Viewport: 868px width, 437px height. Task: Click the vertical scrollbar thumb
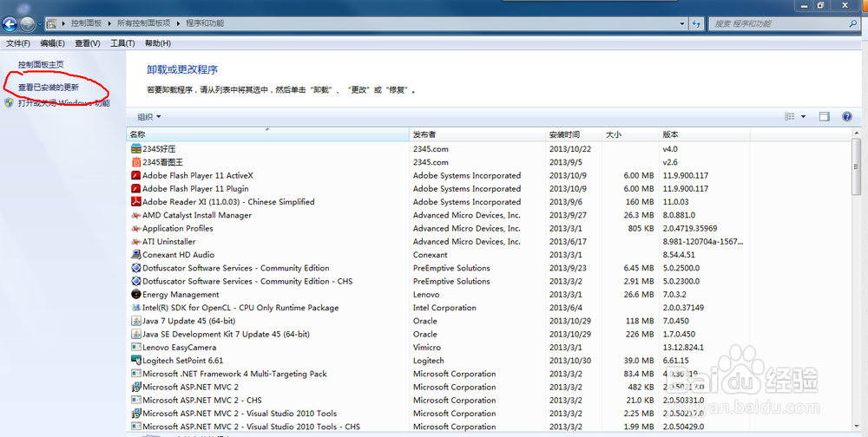point(857,169)
